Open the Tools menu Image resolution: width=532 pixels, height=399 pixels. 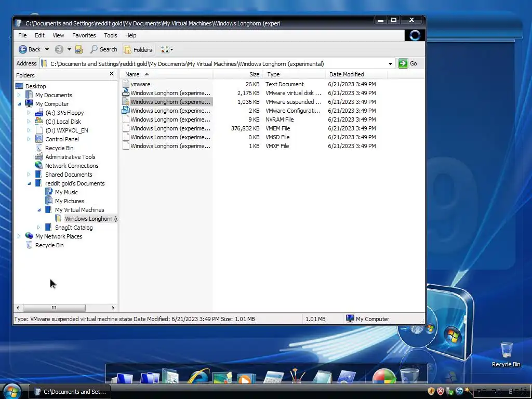pos(110,35)
